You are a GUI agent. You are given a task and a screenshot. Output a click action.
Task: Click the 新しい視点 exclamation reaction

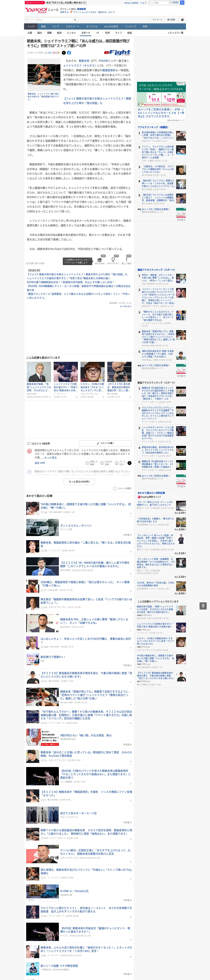point(127,260)
